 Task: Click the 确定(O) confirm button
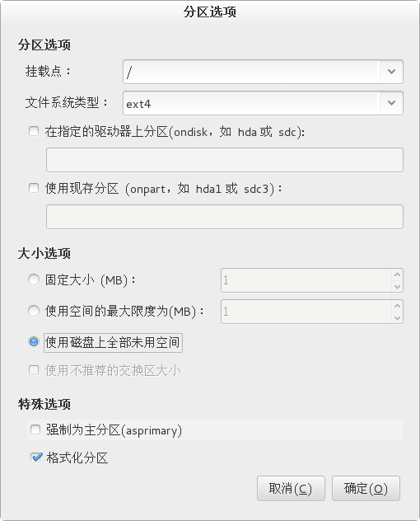click(x=366, y=488)
